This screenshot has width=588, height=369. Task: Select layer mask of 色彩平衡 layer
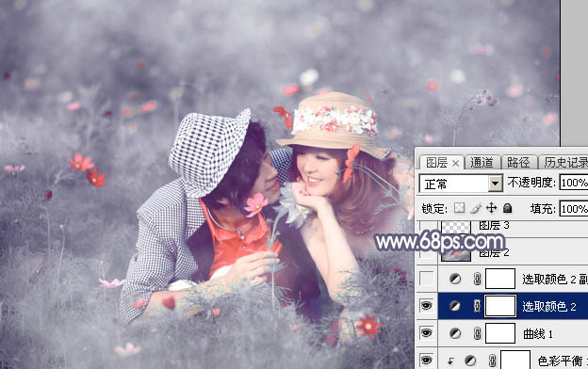click(x=515, y=360)
